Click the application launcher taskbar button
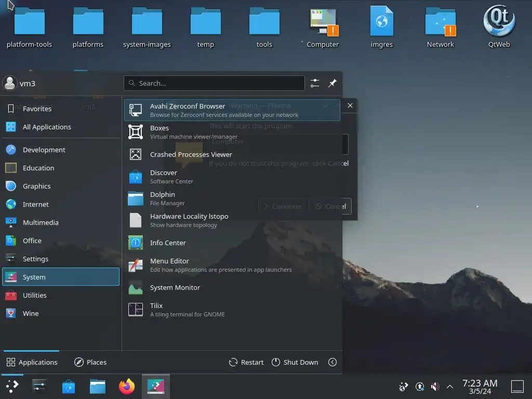 (12, 387)
